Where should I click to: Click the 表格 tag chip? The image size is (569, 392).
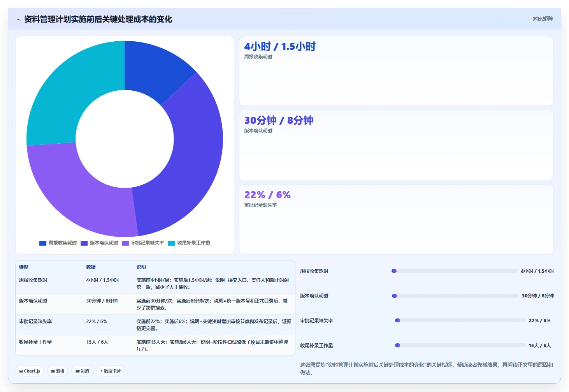point(58,371)
